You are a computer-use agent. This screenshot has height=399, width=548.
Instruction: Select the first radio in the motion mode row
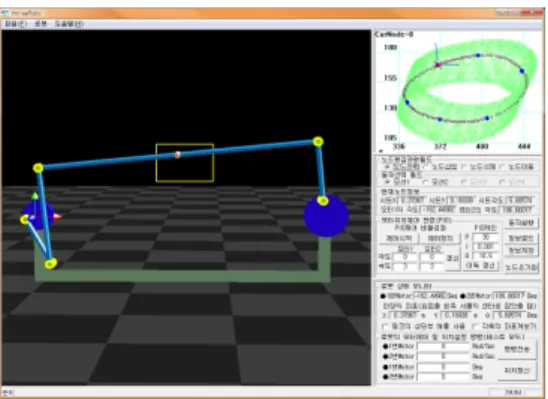(x=387, y=182)
